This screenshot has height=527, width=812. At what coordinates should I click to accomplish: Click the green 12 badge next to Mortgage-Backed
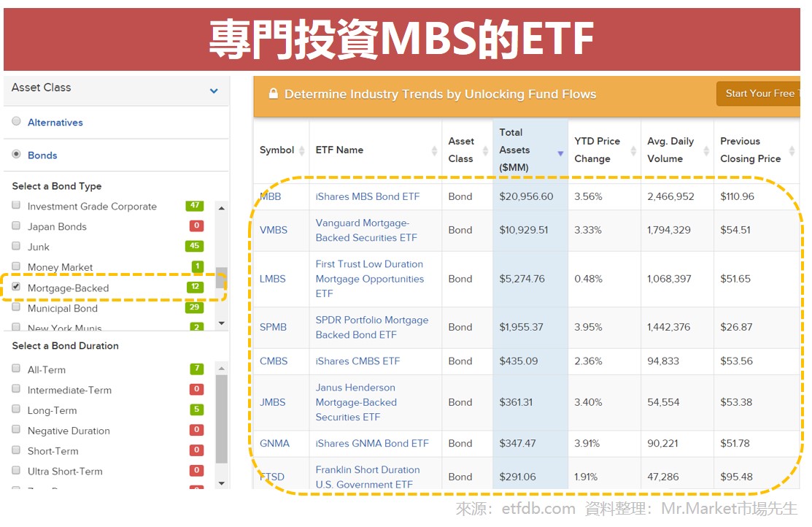tap(196, 287)
